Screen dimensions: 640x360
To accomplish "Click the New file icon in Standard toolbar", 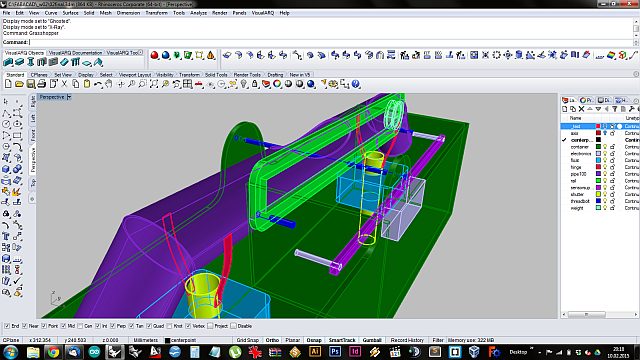I will pyautogui.click(x=8, y=84).
